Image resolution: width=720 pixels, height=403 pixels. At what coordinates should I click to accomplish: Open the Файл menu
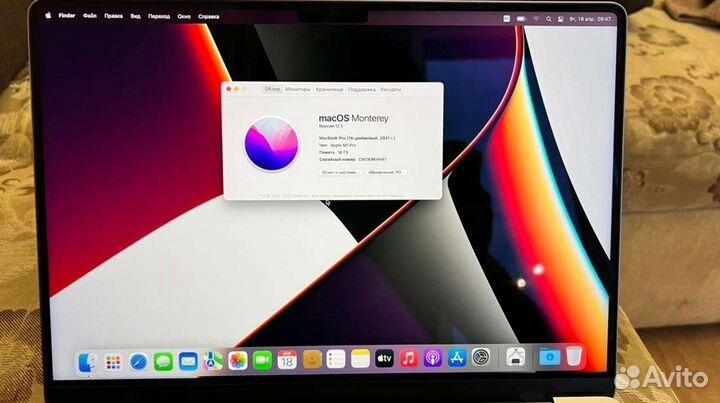90,16
